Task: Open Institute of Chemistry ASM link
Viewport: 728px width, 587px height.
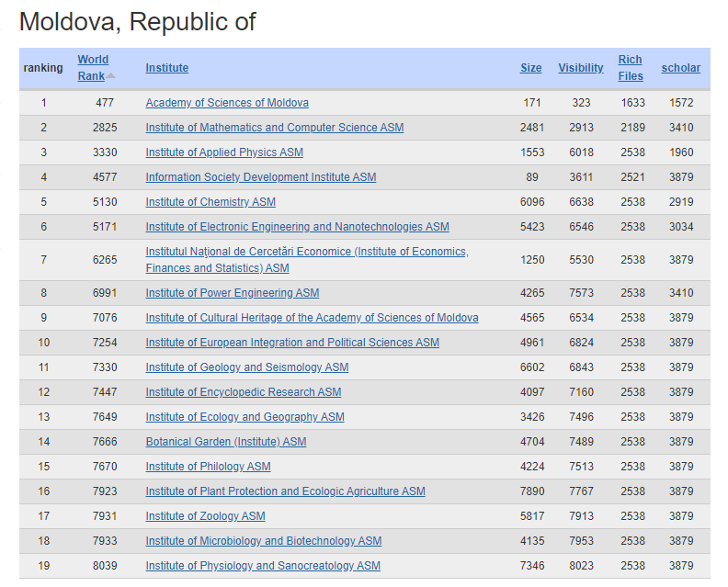Action: pyautogui.click(x=210, y=202)
